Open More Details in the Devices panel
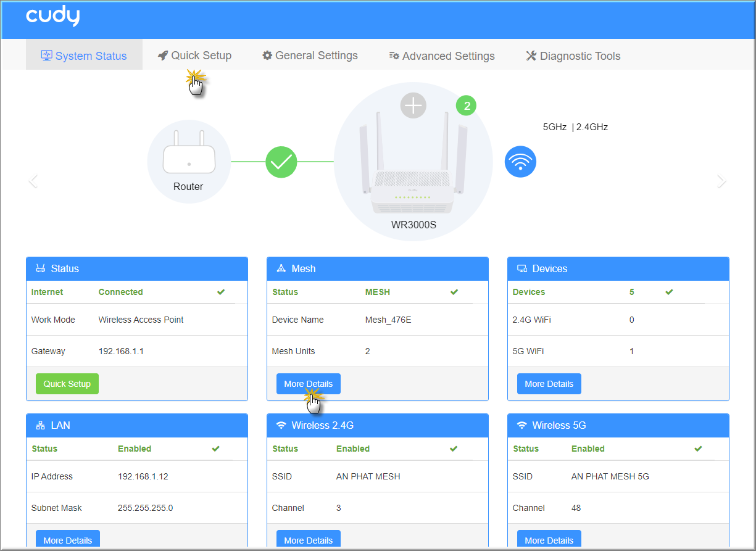 pyautogui.click(x=549, y=384)
